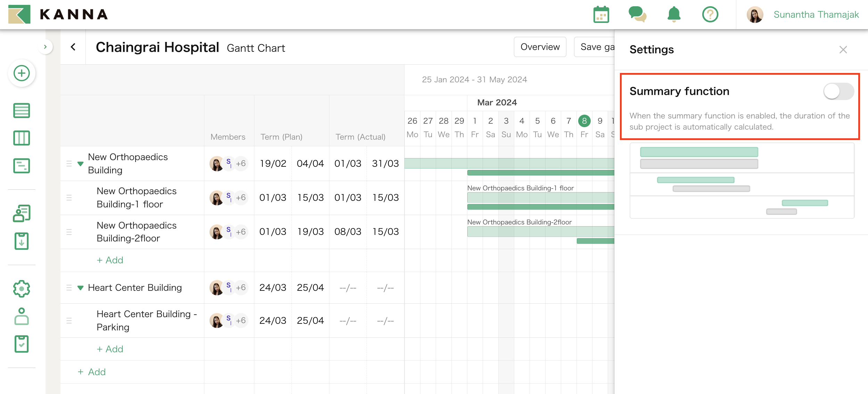Image resolution: width=868 pixels, height=394 pixels.
Task: Open the members icon in sidebar
Action: click(x=22, y=213)
